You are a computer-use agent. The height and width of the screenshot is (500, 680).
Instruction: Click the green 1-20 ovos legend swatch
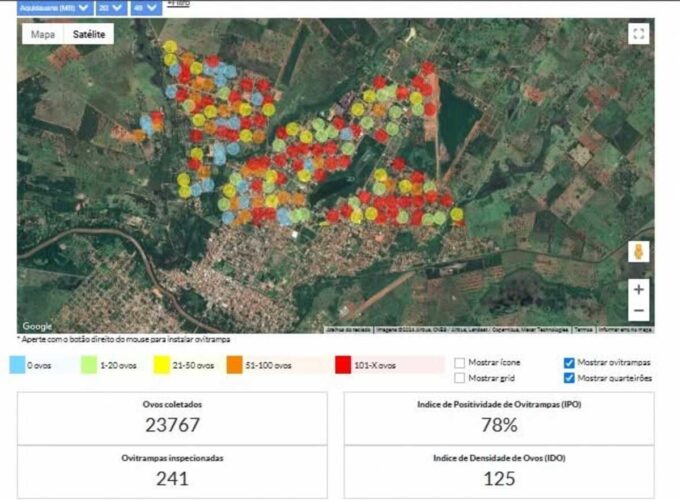(x=89, y=365)
